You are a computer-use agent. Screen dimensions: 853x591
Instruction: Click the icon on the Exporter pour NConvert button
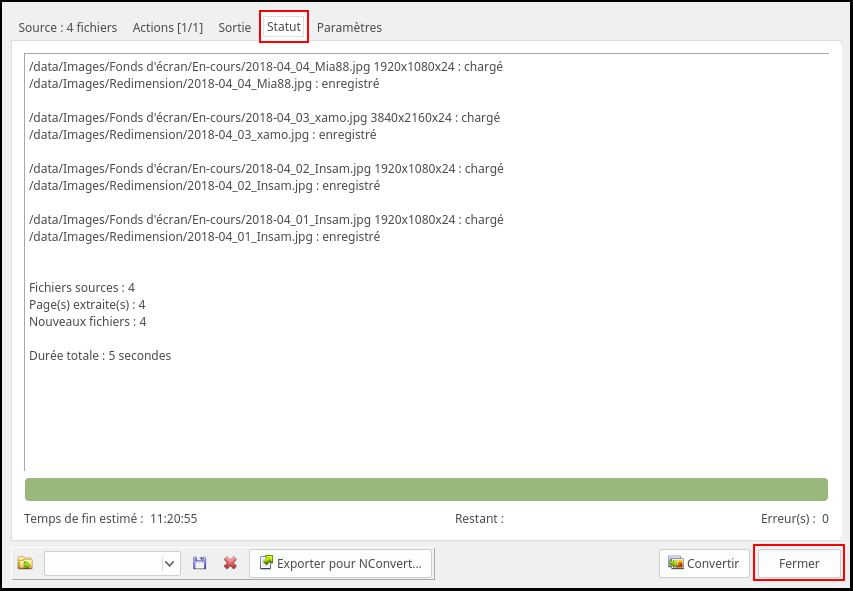click(x=266, y=563)
